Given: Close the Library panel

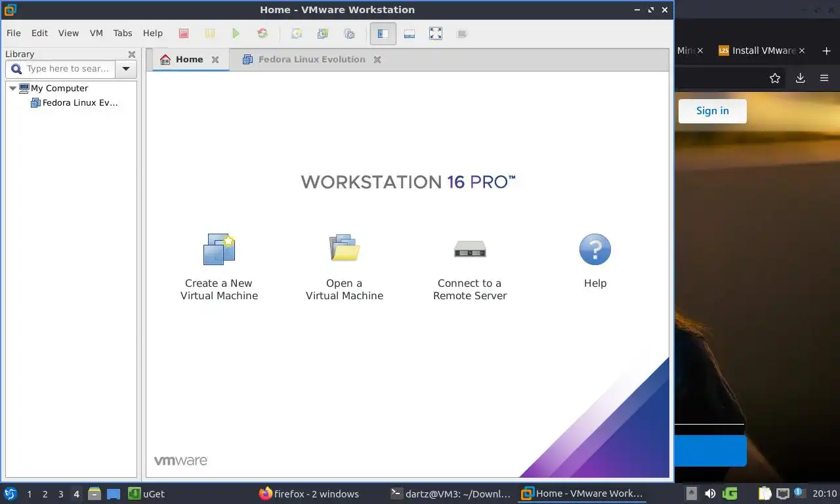Looking at the screenshot, I should click(x=132, y=54).
